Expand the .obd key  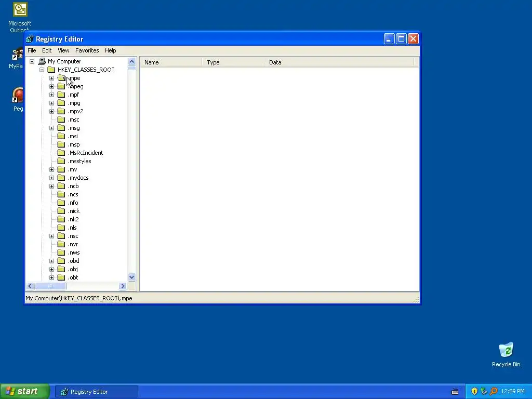[51, 261]
